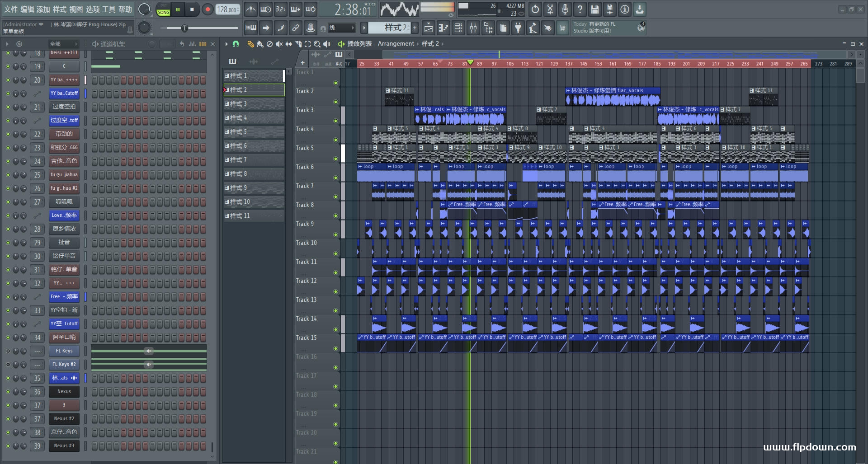Viewport: 868px width, 464px height.
Task: Toggle the Track 5 mute switch
Action: [335, 159]
